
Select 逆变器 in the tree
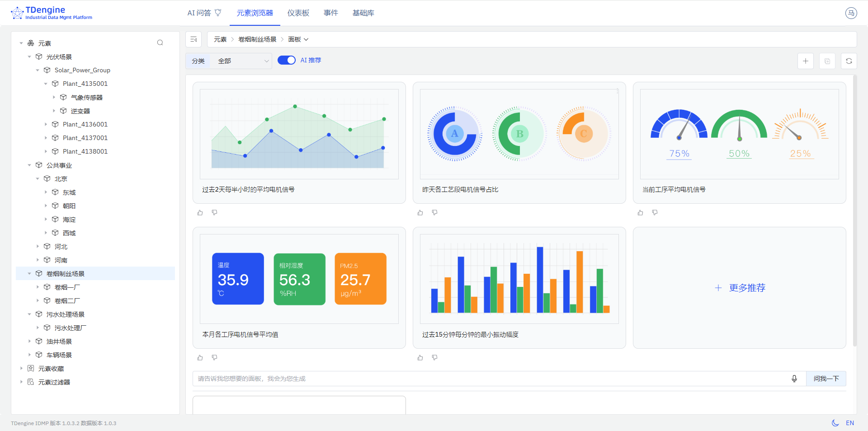[x=80, y=111]
